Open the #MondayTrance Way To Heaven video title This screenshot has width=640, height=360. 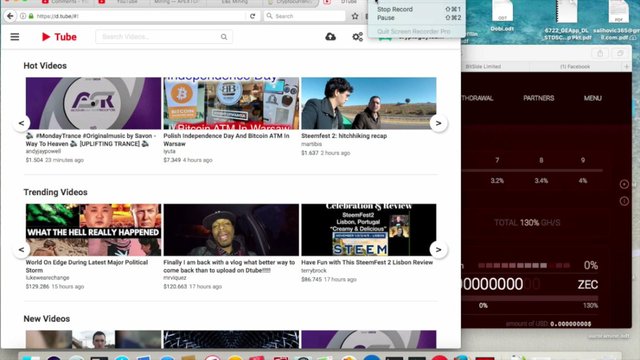click(x=91, y=140)
